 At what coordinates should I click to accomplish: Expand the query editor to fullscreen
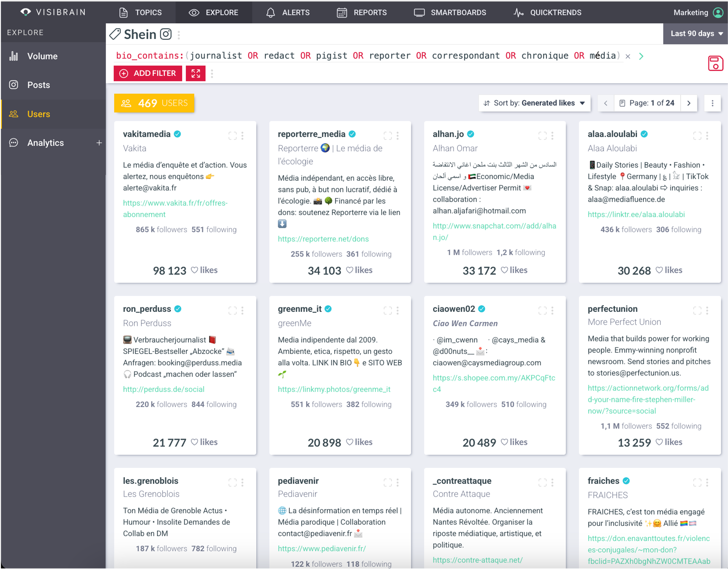195,73
